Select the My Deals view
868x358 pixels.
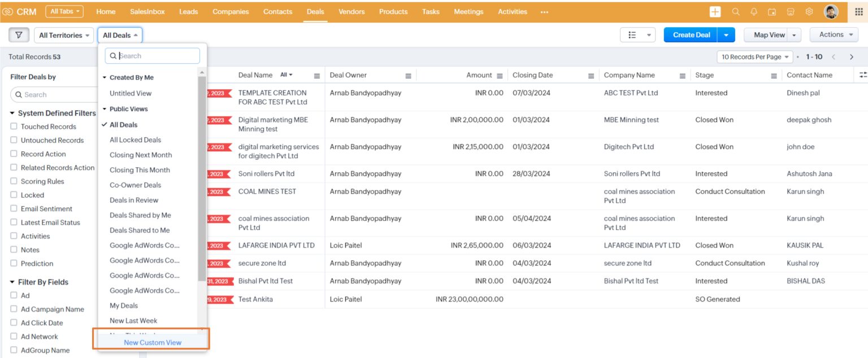[124, 305]
